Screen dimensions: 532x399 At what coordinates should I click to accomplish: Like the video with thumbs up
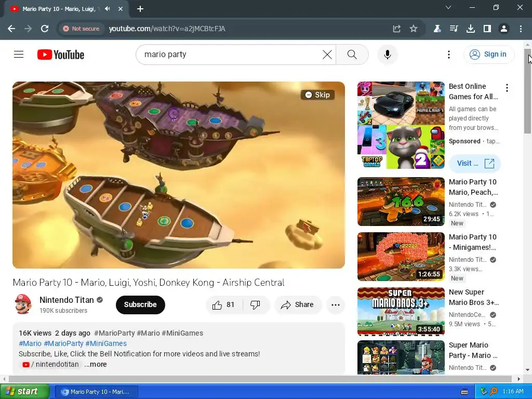pos(223,304)
